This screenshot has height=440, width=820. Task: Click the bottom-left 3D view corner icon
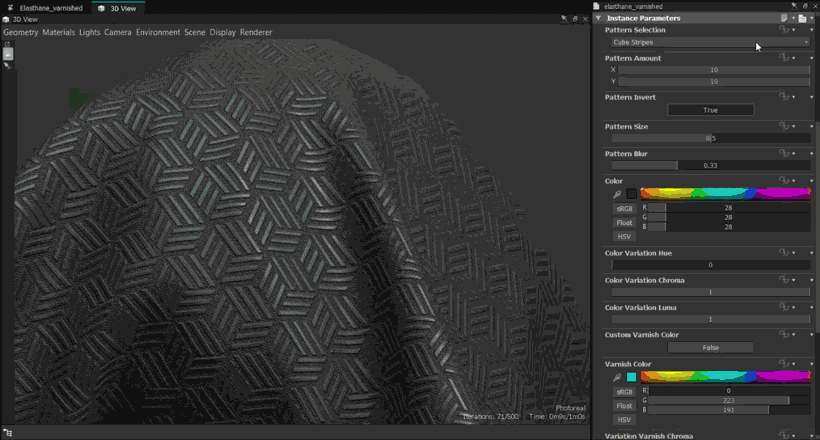(x=7, y=433)
